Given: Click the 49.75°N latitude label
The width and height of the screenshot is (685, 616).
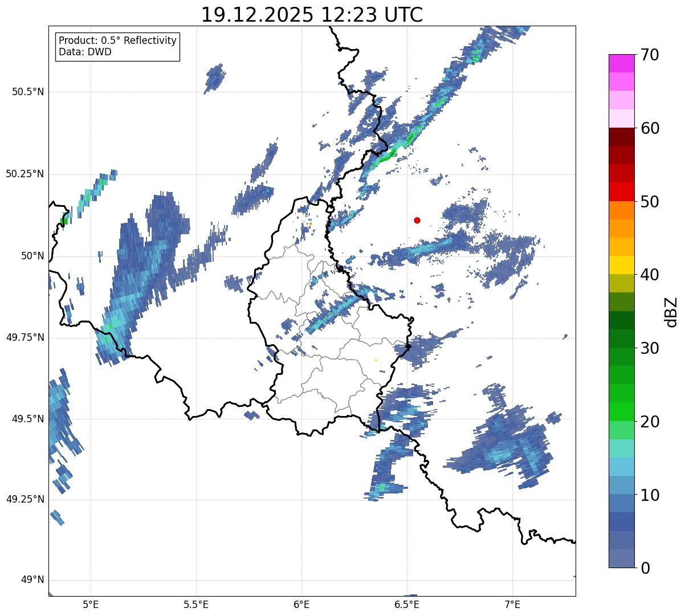Looking at the screenshot, I should click(25, 337).
